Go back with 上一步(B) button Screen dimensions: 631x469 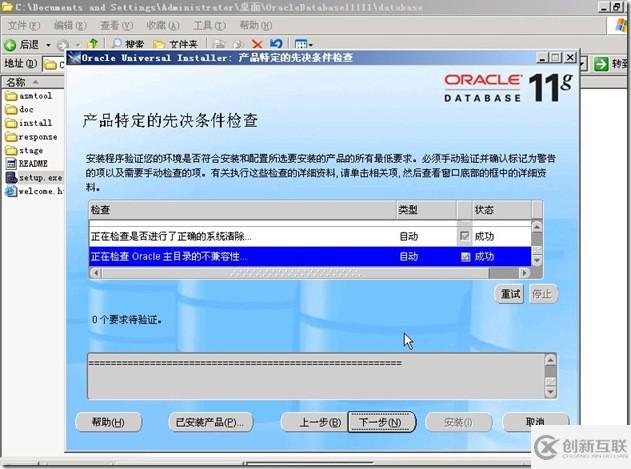click(316, 422)
